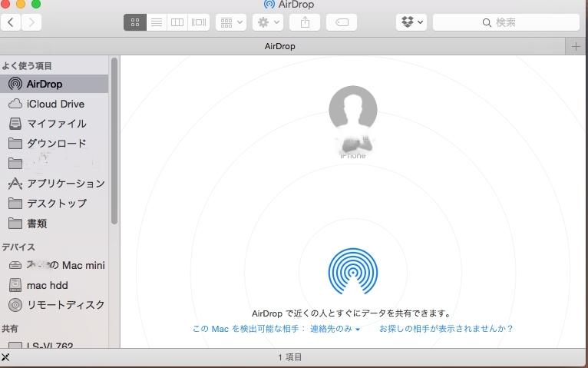
Task: Switch to column view
Action: coord(177,22)
